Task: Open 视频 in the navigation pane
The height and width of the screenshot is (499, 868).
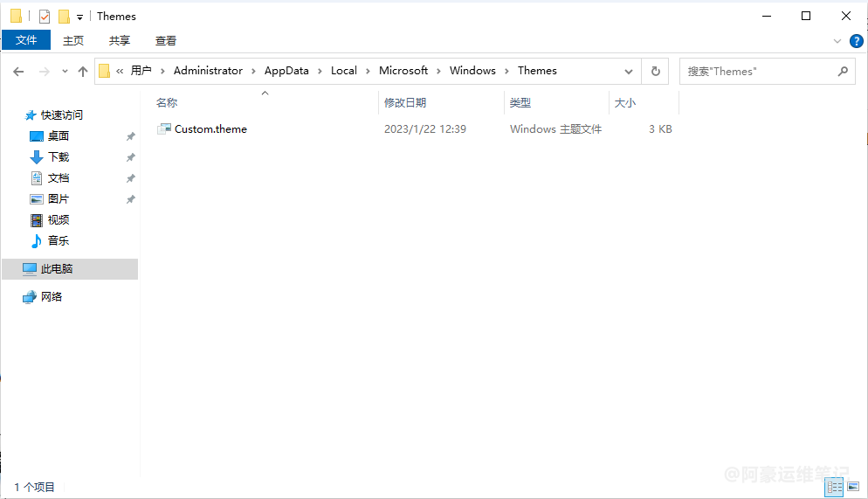Action: 59,220
